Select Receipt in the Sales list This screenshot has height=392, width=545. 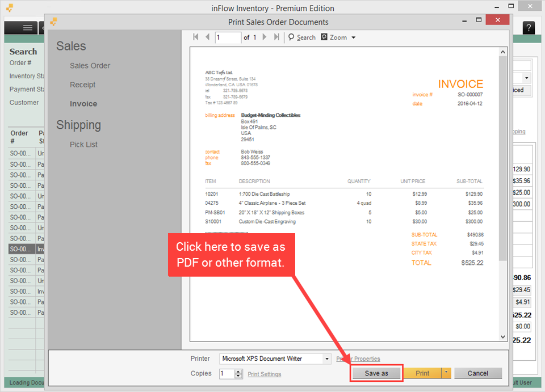(x=82, y=85)
